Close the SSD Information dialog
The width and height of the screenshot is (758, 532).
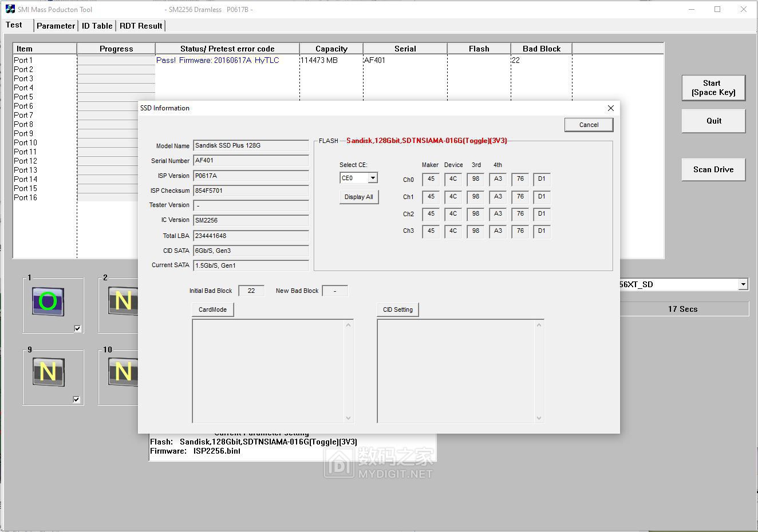610,108
